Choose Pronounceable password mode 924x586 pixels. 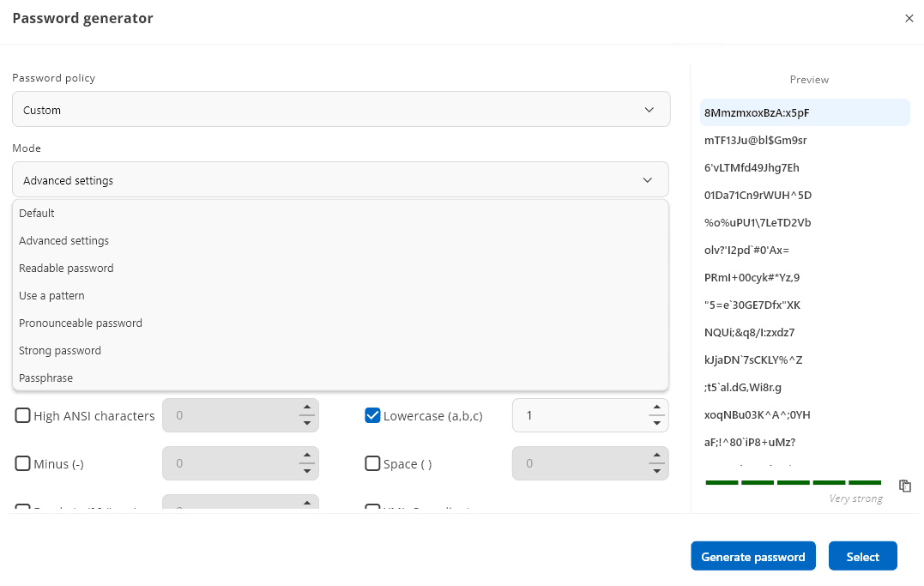tap(81, 323)
